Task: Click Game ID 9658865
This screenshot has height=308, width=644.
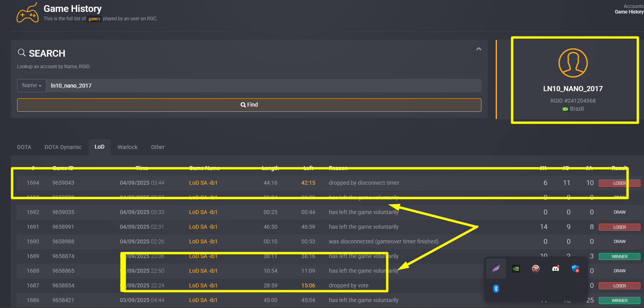Action: click(63, 271)
